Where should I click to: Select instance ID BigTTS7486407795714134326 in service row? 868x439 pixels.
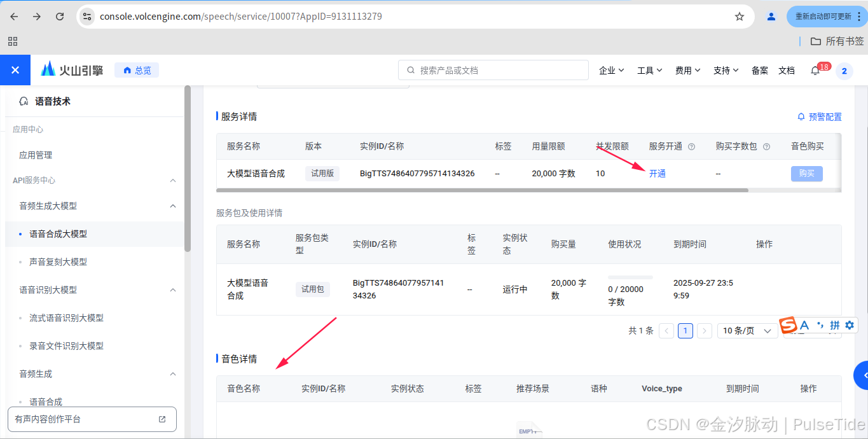tap(417, 174)
